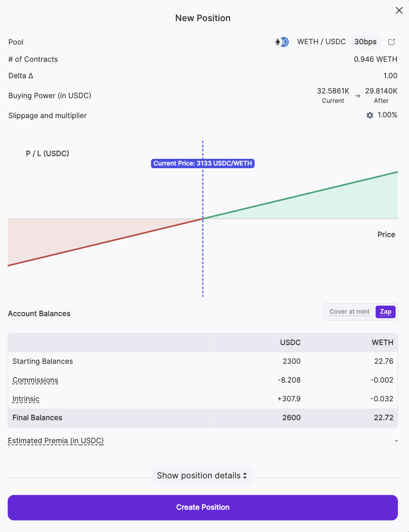Click the WETH / USDC pool name
Screen dimensions: 409x532
(321, 42)
